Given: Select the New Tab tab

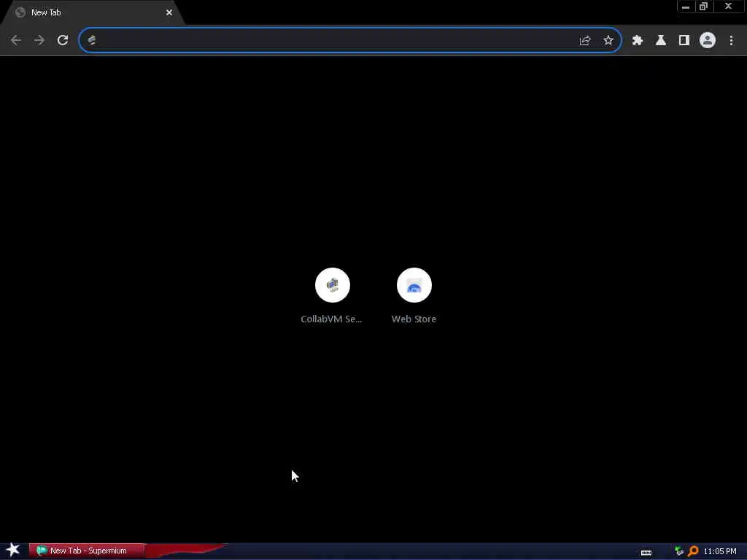Looking at the screenshot, I should tap(93, 13).
